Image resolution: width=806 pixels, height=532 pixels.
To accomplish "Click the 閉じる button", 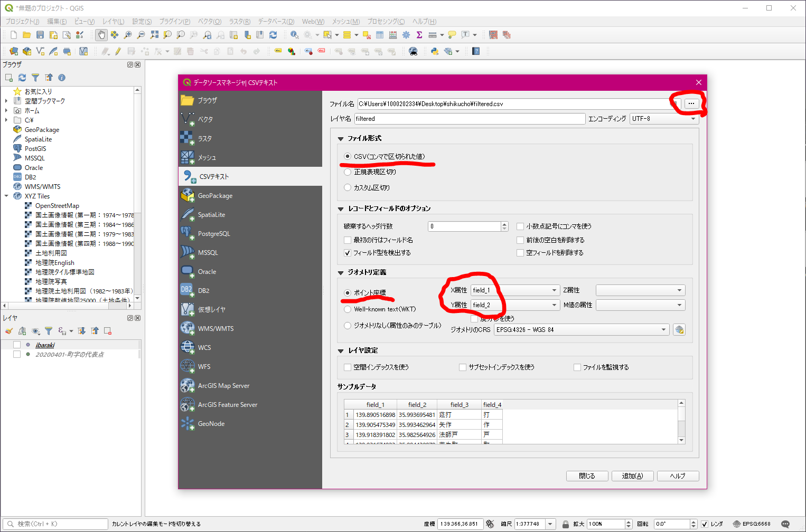I will click(587, 476).
